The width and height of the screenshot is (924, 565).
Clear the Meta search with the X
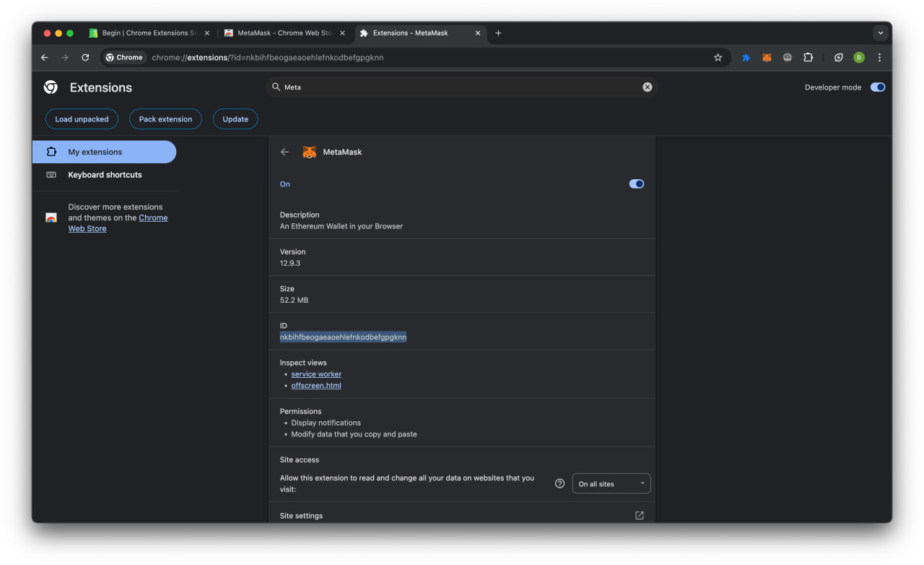pos(648,87)
